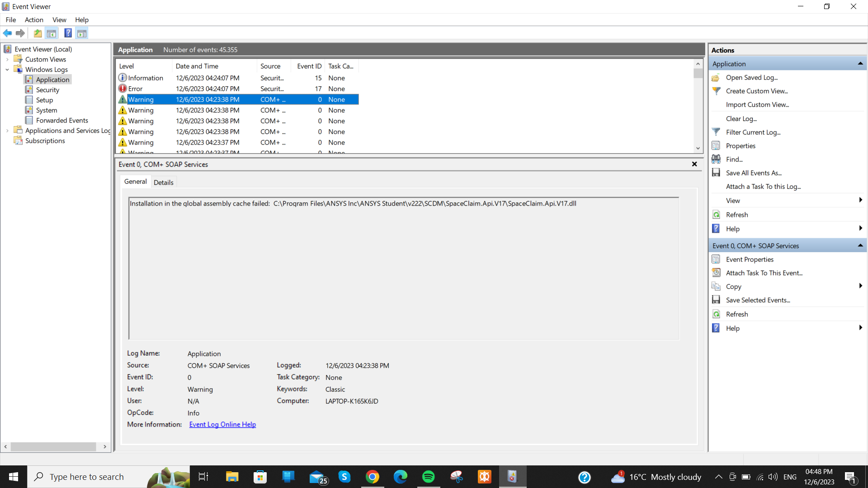The image size is (868, 488).
Task: Click the Back arrow toolbar icon
Action: 7,33
